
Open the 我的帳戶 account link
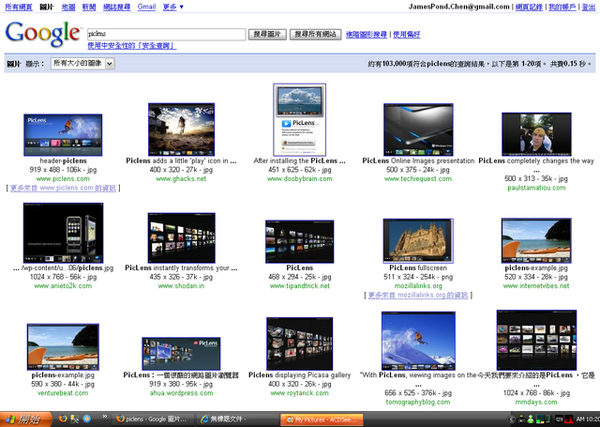tap(562, 7)
